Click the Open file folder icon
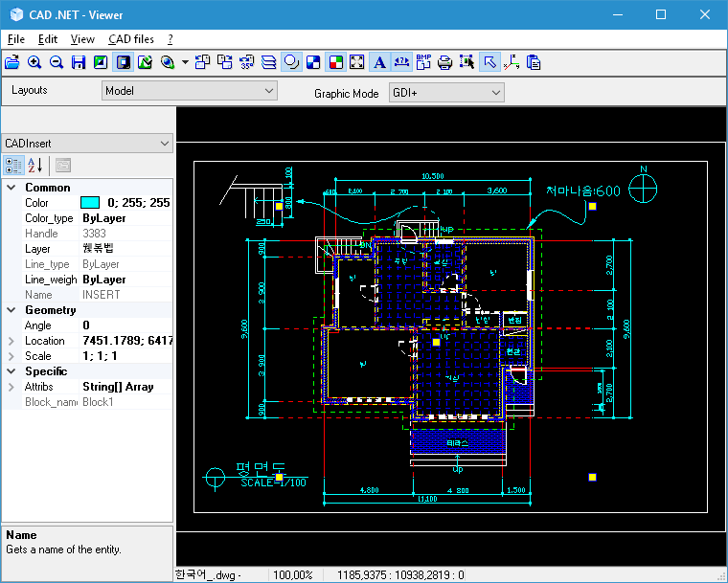The height and width of the screenshot is (583, 728). coord(12,62)
